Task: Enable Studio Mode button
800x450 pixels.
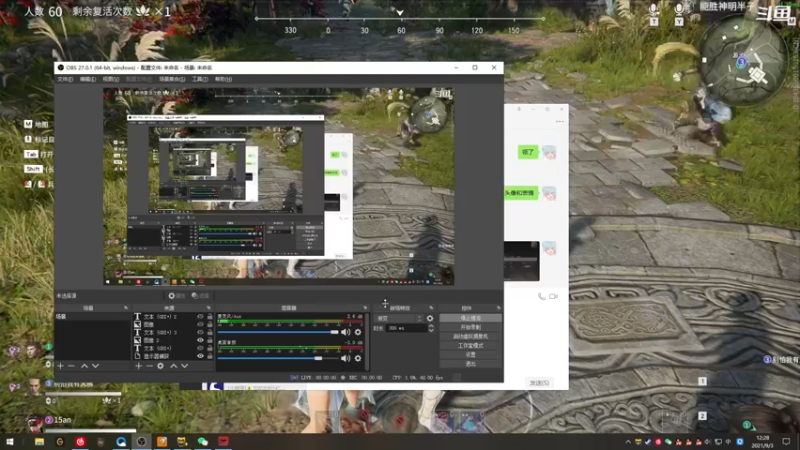Action: click(470, 345)
